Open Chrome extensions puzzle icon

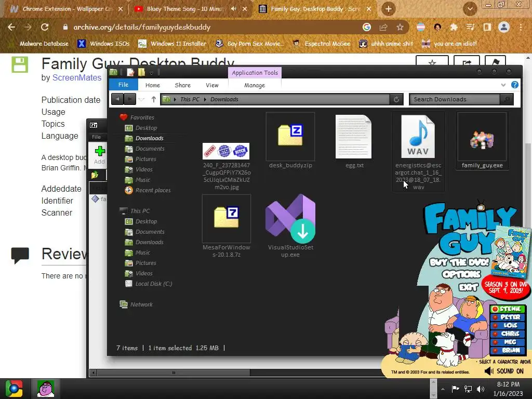click(x=454, y=27)
